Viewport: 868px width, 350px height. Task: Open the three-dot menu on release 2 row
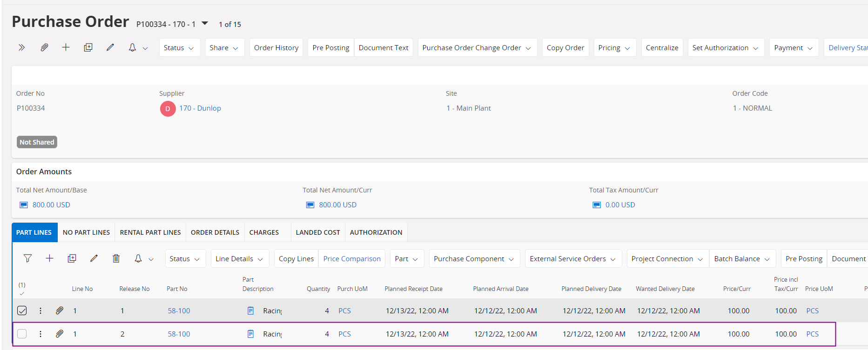40,334
